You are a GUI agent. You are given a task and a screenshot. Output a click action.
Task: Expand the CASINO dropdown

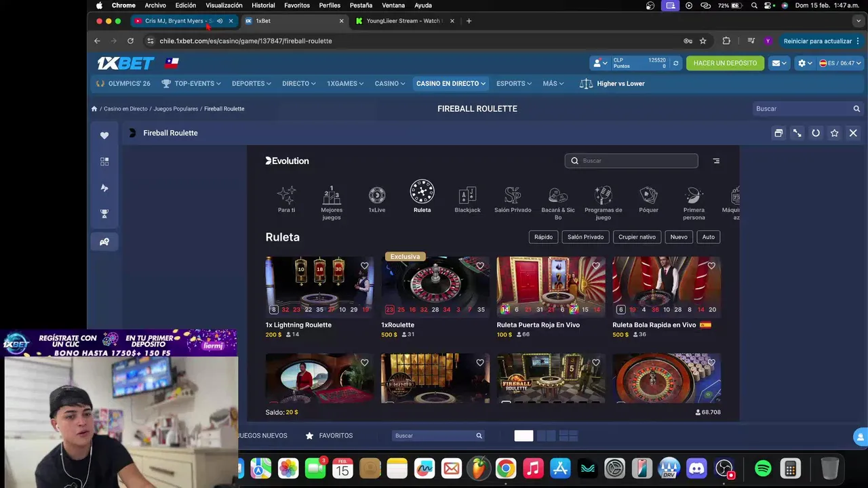tap(390, 83)
